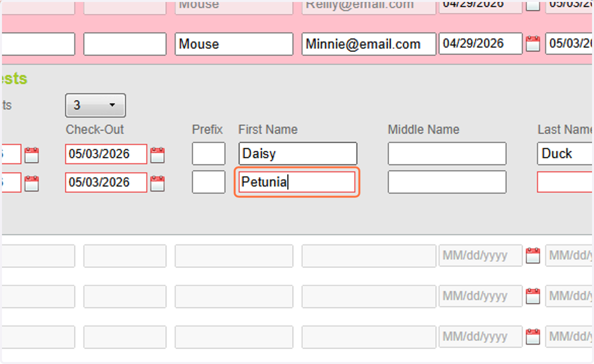Open check-in calendar icon in Daisy's row
The height and width of the screenshot is (364, 594).
(32, 155)
